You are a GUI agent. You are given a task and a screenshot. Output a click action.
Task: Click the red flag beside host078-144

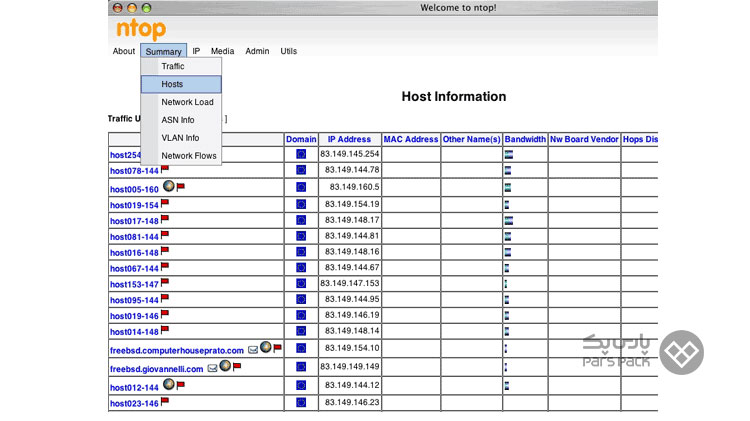click(x=165, y=168)
